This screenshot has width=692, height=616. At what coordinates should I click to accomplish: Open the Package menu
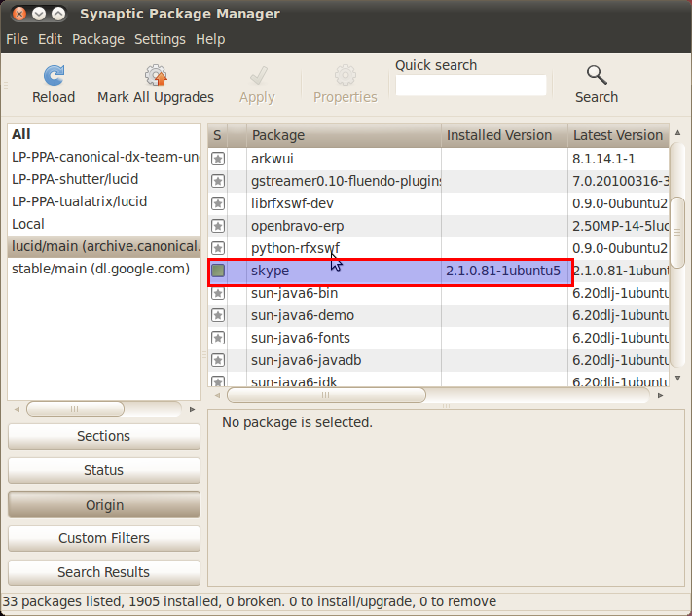tap(98, 39)
